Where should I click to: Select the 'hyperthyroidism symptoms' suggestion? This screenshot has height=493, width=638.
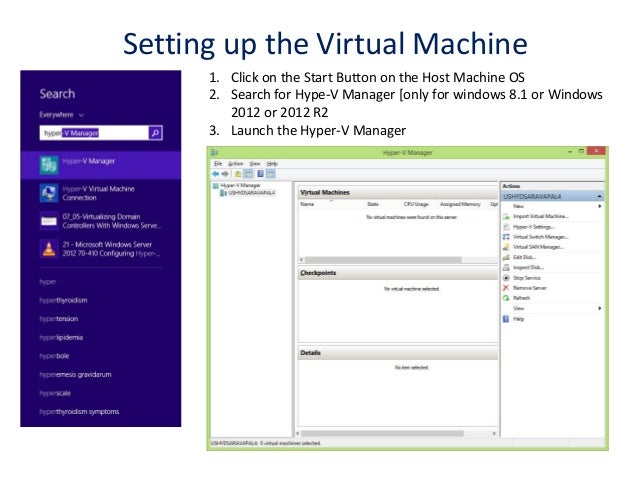pos(79,412)
